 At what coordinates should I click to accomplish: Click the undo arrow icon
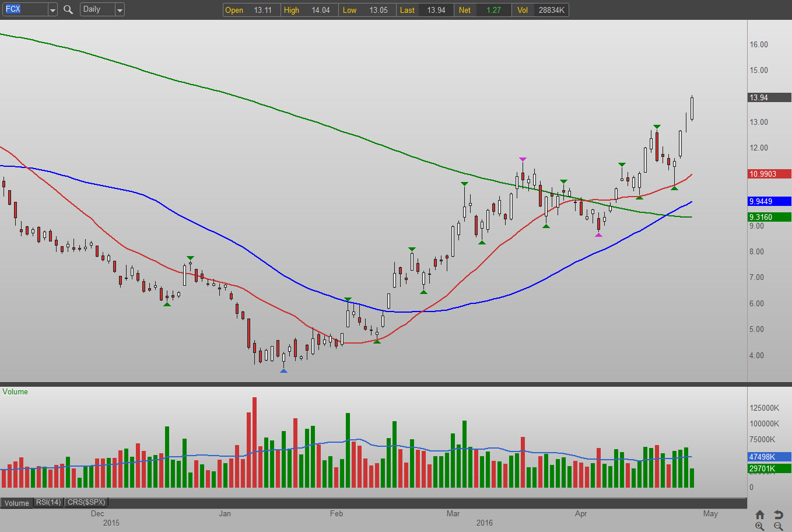click(x=778, y=514)
